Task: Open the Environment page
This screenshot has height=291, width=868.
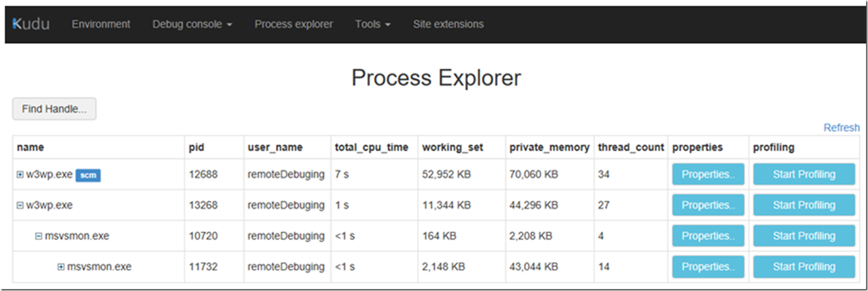Action: tap(101, 24)
